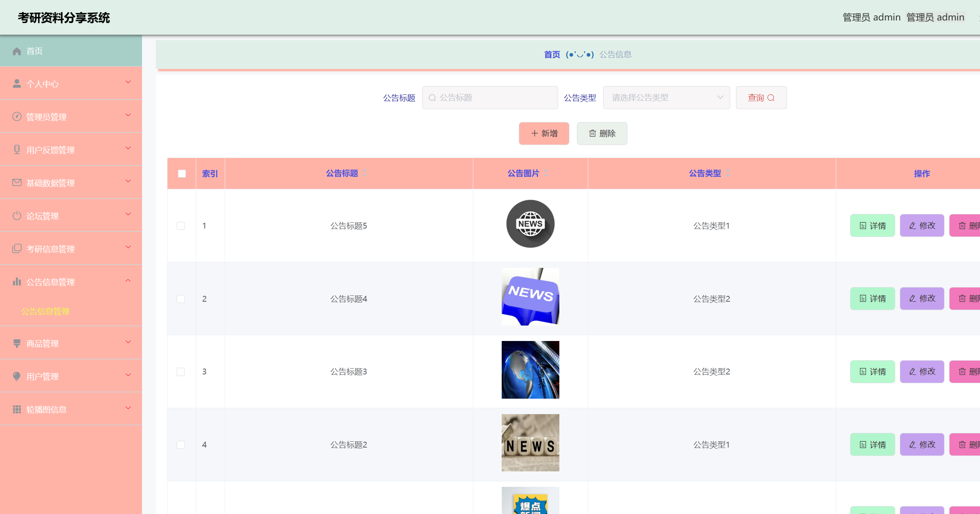Select 公告信息管理 submenu entry
The width and height of the screenshot is (980, 514).
coord(46,311)
